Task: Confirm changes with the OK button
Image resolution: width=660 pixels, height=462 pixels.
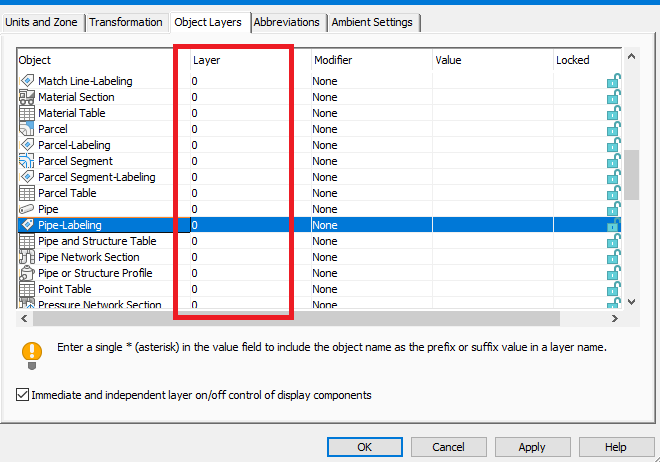Action: [x=365, y=447]
